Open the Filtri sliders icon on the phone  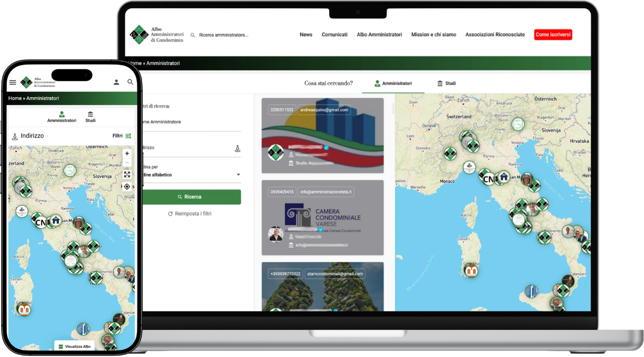(x=128, y=136)
